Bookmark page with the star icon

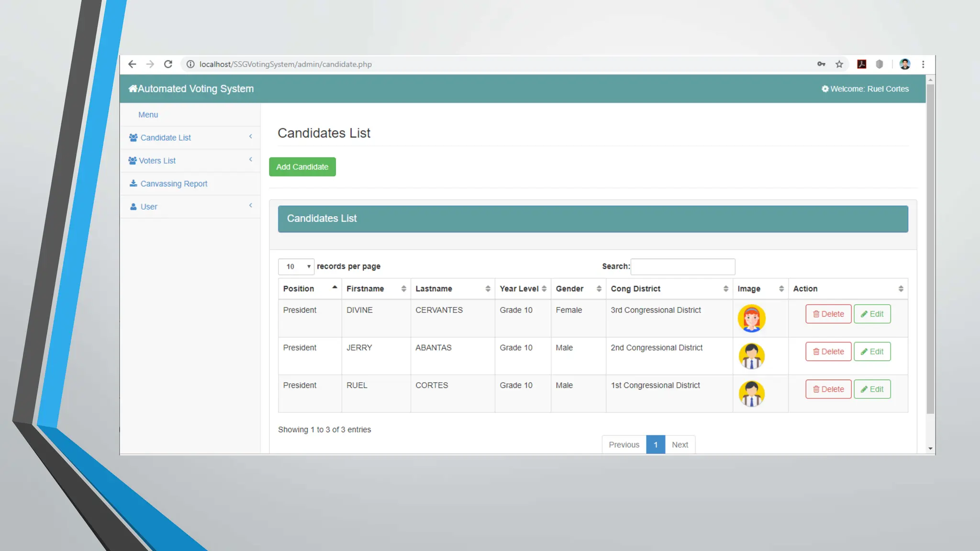pos(839,64)
